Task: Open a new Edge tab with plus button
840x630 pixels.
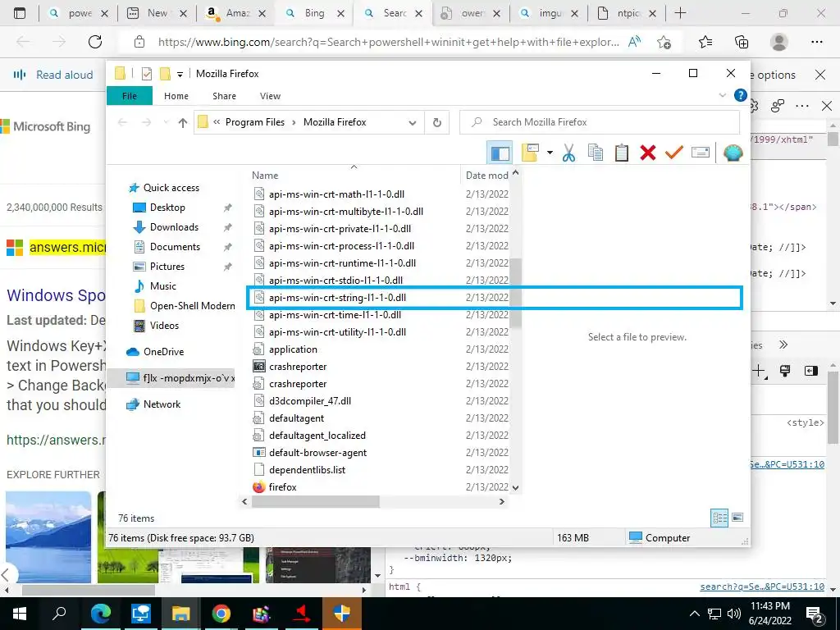Action: 680,13
